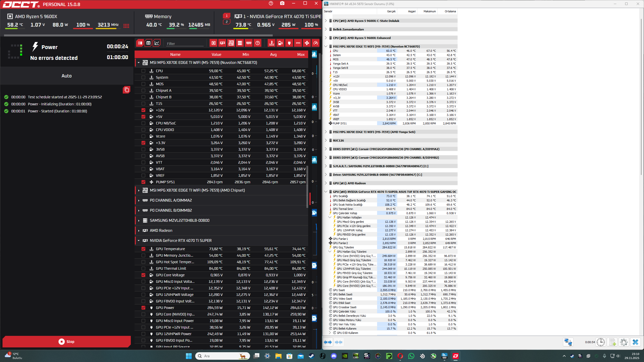
Task: Show only voltage sensors in OCCT
Action: [x=280, y=43]
